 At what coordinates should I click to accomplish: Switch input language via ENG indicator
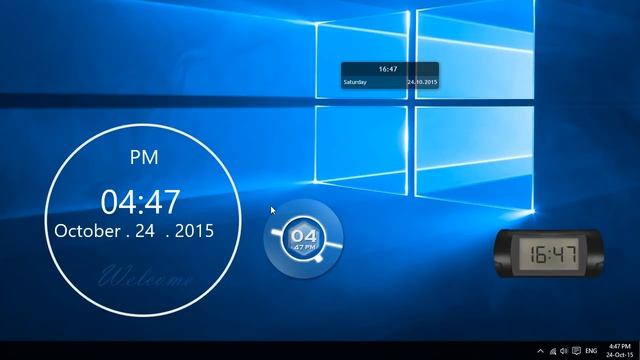click(x=591, y=351)
